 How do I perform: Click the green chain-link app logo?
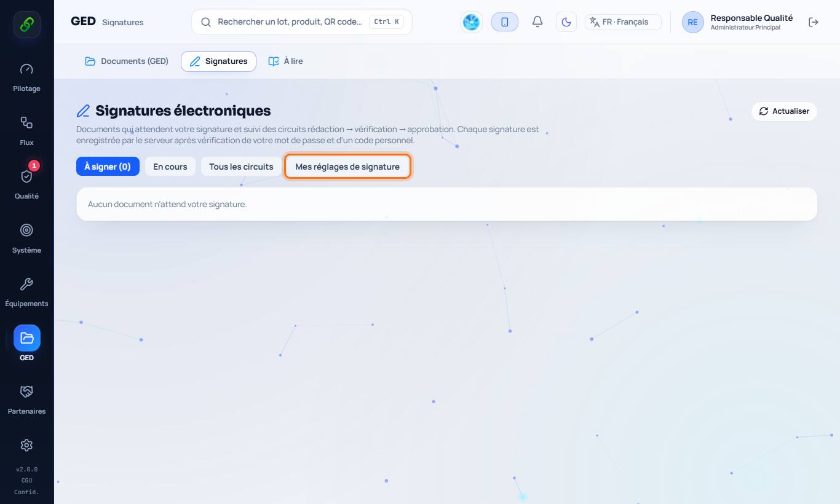(x=27, y=25)
